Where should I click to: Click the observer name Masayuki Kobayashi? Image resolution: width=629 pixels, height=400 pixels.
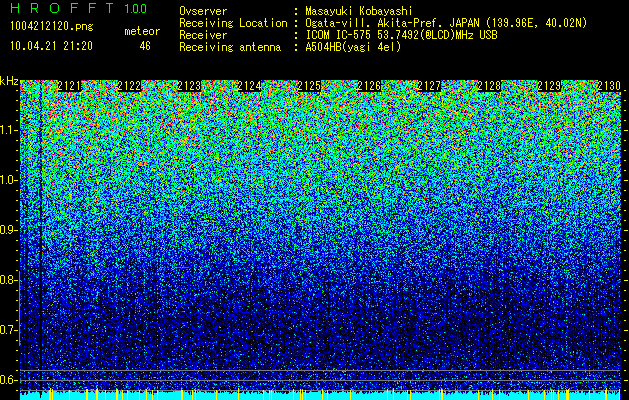click(359, 11)
